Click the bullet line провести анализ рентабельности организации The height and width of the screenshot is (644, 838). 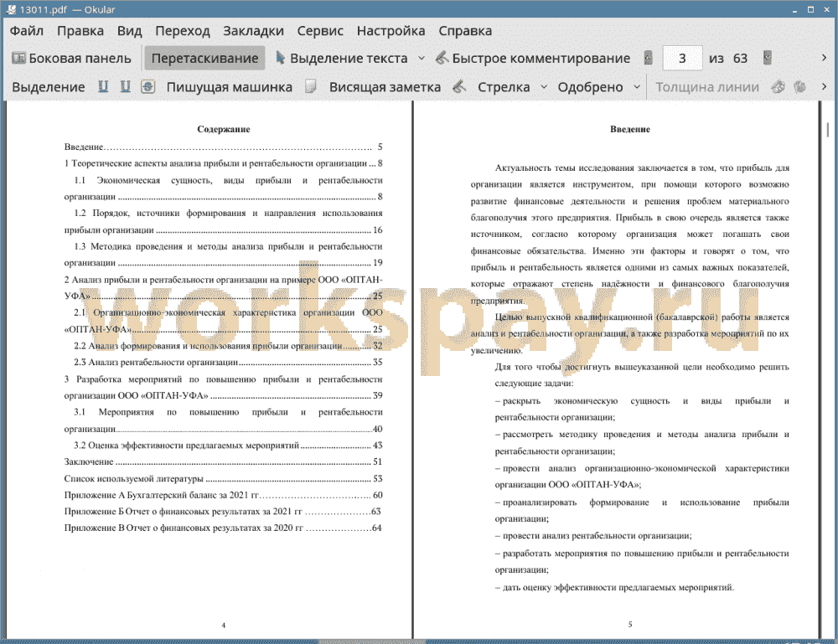(593, 536)
